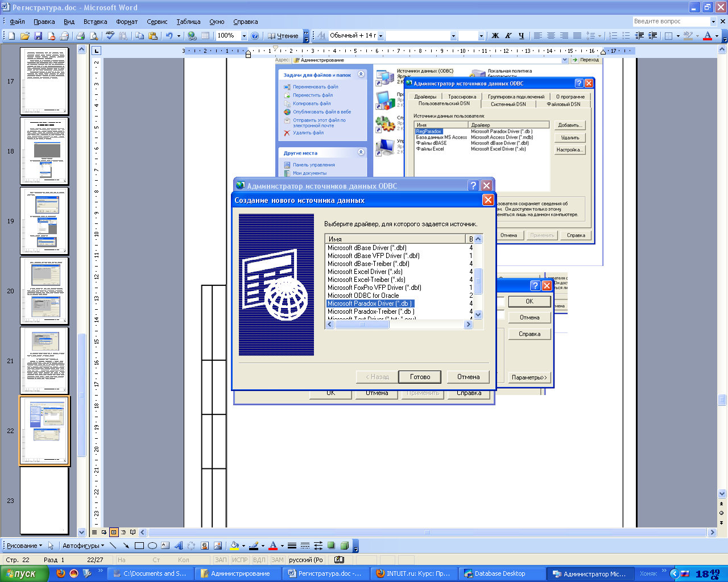728x582 pixels.
Task: Apply underline formatting (Ч)
Action: click(x=522, y=36)
